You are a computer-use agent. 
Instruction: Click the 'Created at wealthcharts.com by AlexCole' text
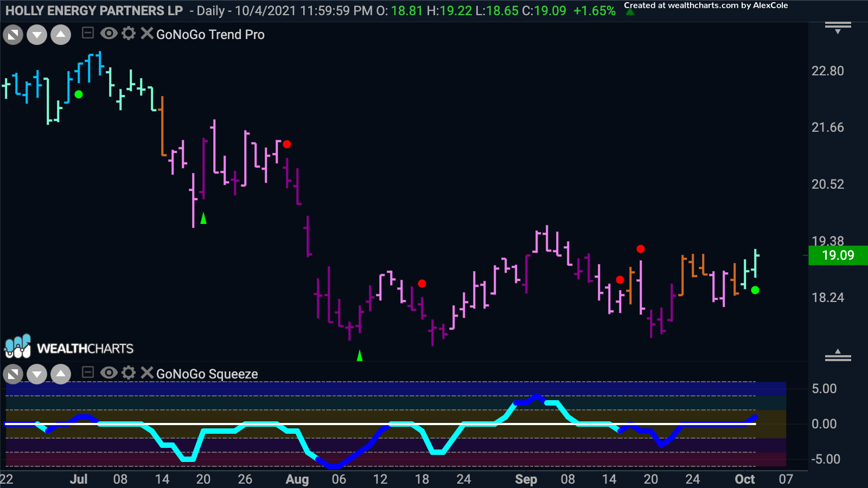pyautogui.click(x=706, y=5)
